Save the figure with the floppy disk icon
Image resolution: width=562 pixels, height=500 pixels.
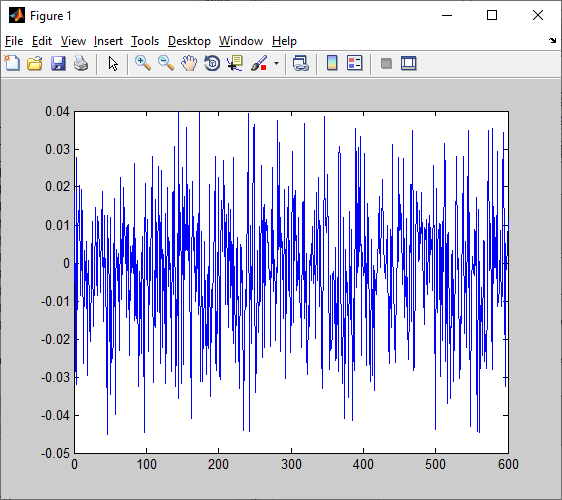point(58,63)
